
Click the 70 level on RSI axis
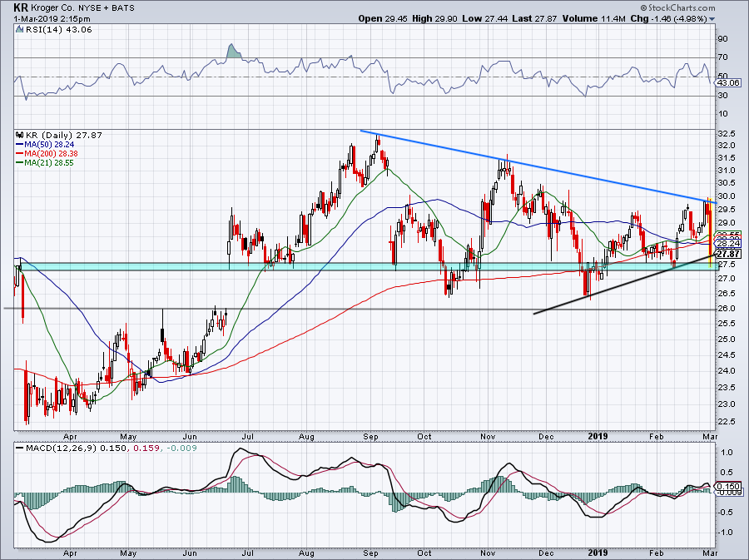(x=723, y=57)
